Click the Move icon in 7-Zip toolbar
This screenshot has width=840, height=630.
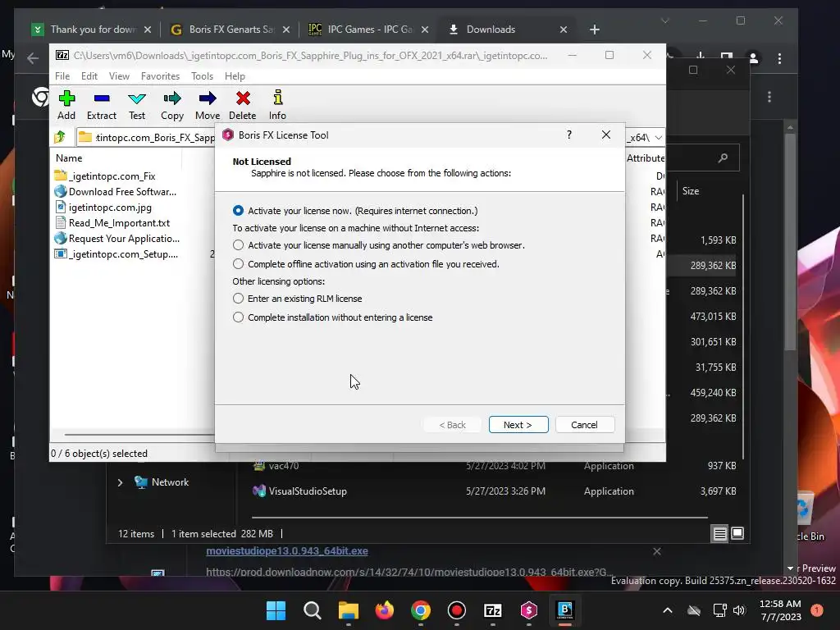pyautogui.click(x=208, y=98)
